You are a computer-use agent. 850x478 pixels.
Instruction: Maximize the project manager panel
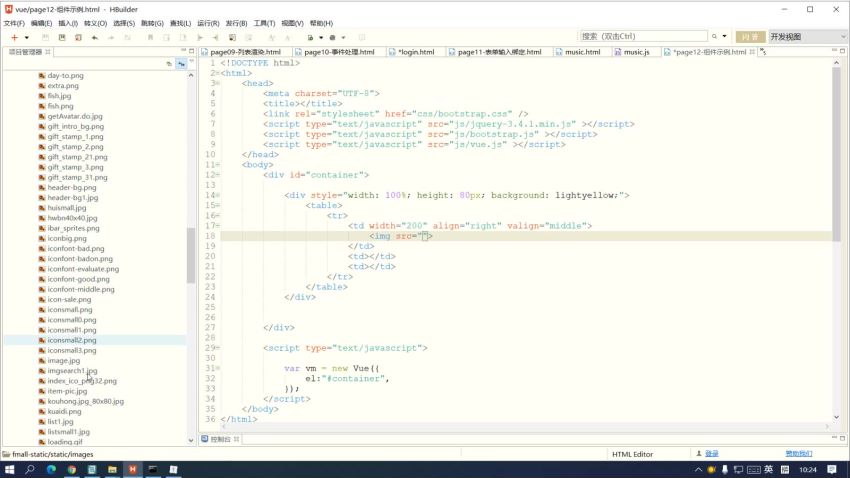pos(191,50)
